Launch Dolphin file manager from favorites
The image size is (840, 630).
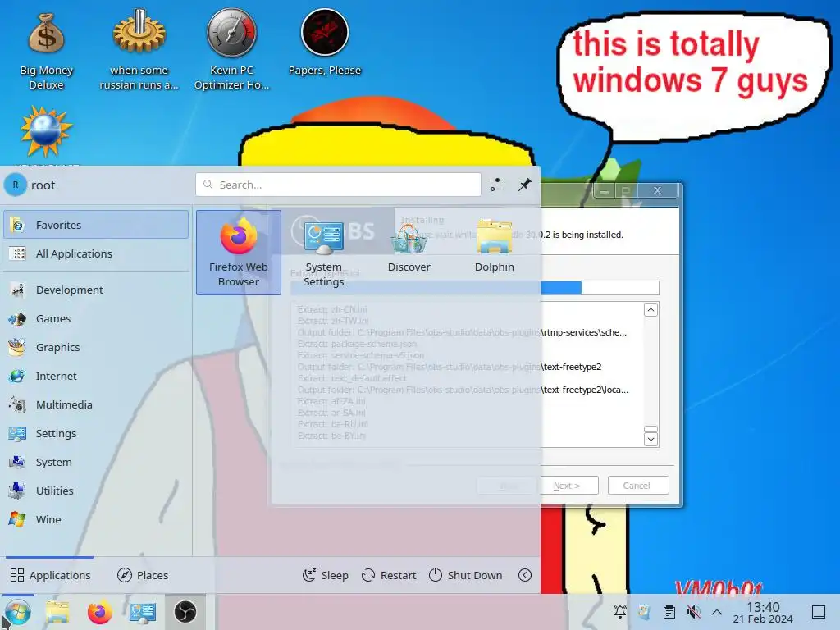point(494,253)
